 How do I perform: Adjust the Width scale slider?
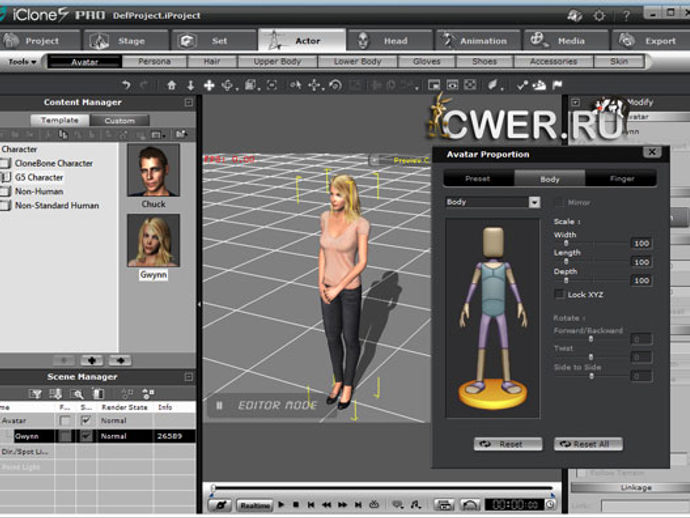point(566,243)
